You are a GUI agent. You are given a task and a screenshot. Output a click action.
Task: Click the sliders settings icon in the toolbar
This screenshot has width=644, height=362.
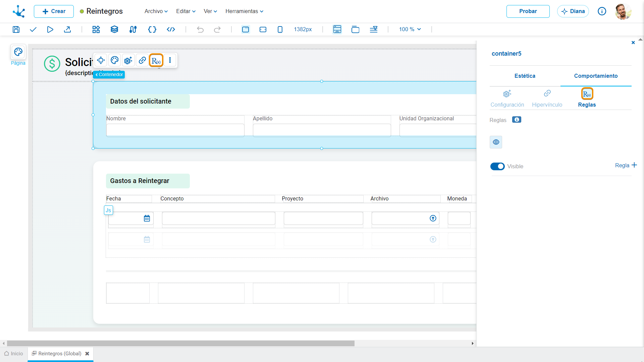click(133, 29)
